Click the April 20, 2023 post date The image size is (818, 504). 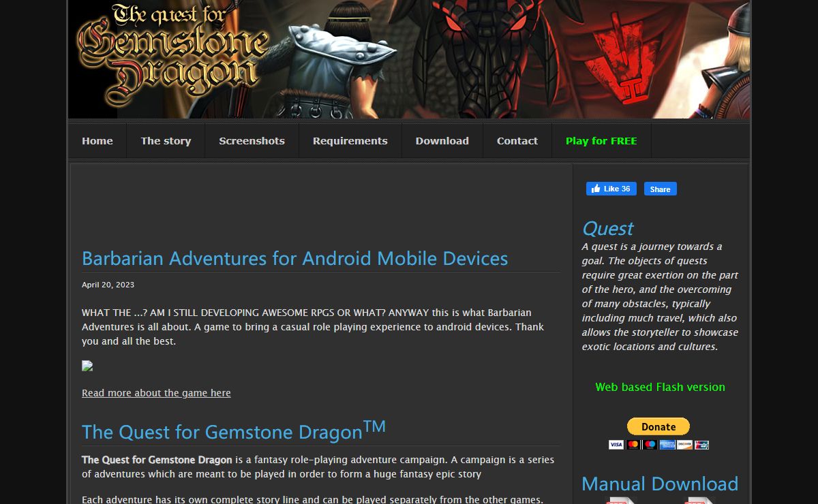coord(108,285)
